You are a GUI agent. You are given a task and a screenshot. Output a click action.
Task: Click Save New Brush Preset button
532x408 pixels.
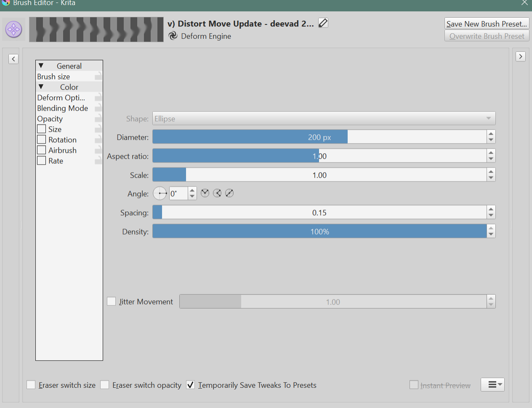pyautogui.click(x=487, y=24)
